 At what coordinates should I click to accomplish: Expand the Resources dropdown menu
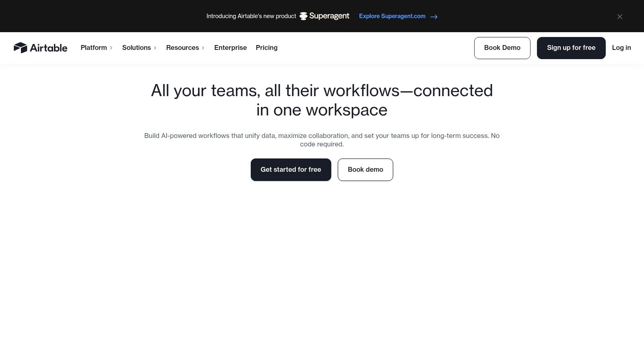pyautogui.click(x=182, y=47)
